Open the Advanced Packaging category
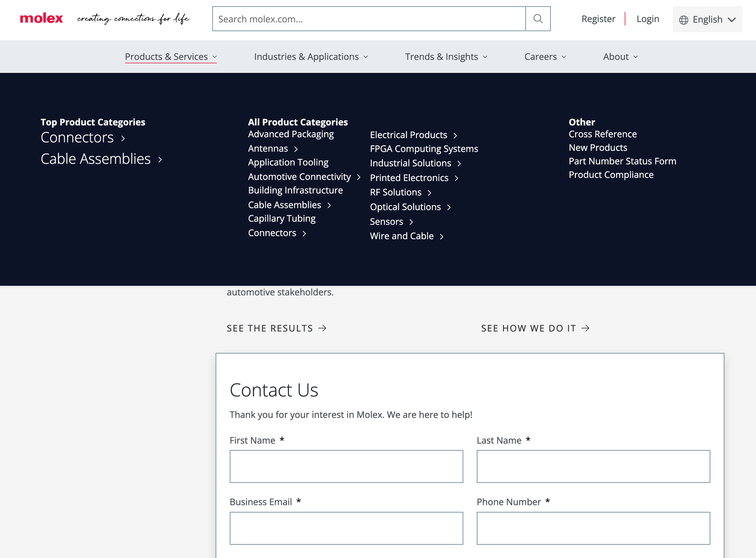The width and height of the screenshot is (756, 558). 291,134
